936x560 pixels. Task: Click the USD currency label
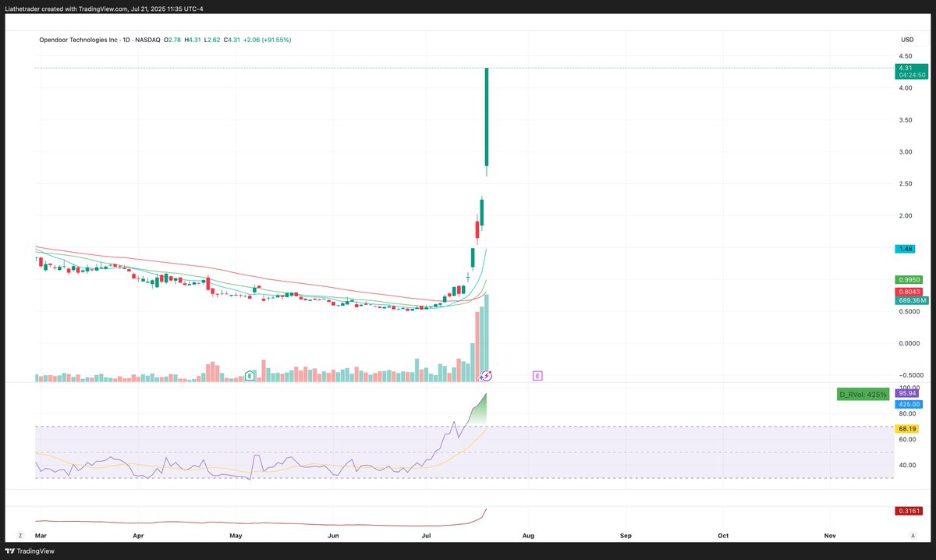[x=907, y=39]
